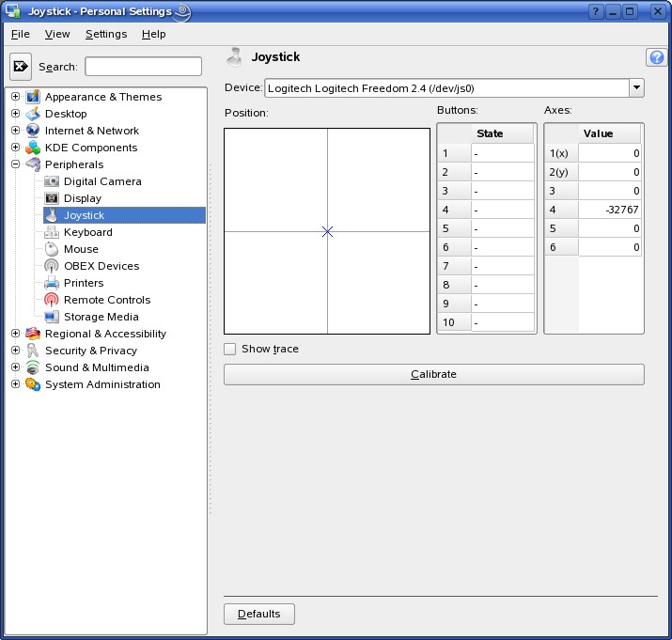Click the blue help icon at top right
Viewport: 672px width, 640px height.
pyautogui.click(x=656, y=57)
